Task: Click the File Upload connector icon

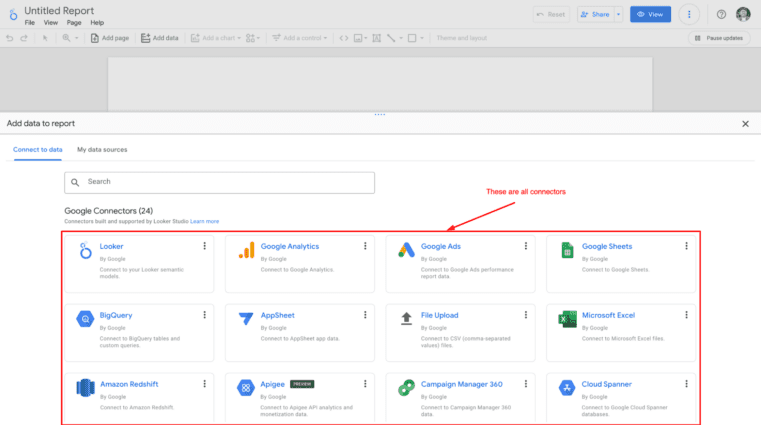Action: tap(406, 320)
